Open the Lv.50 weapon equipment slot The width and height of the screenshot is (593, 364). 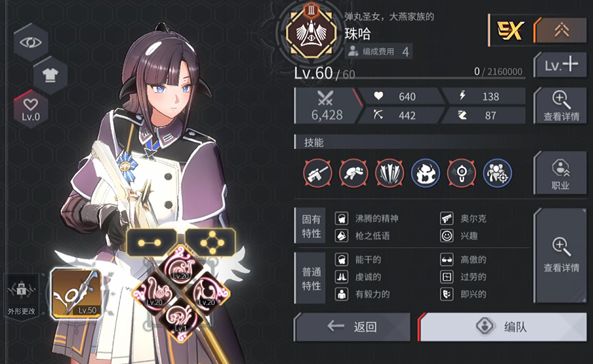tap(76, 294)
